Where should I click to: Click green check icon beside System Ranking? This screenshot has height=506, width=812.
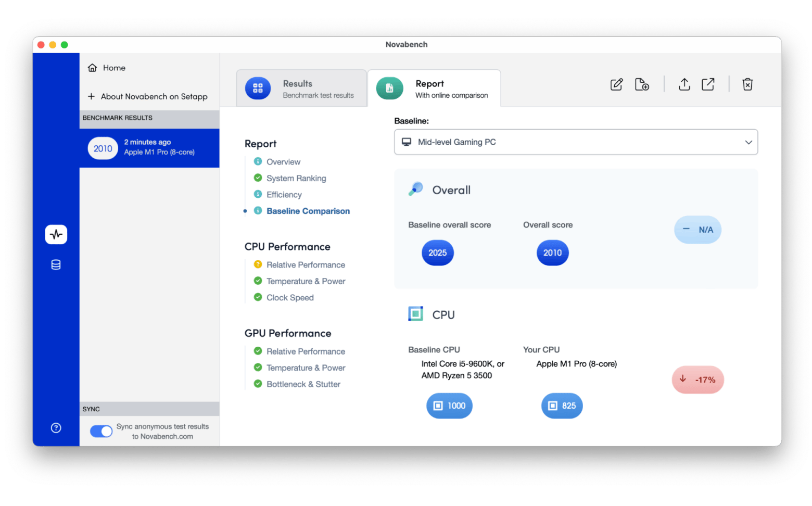pyautogui.click(x=258, y=178)
